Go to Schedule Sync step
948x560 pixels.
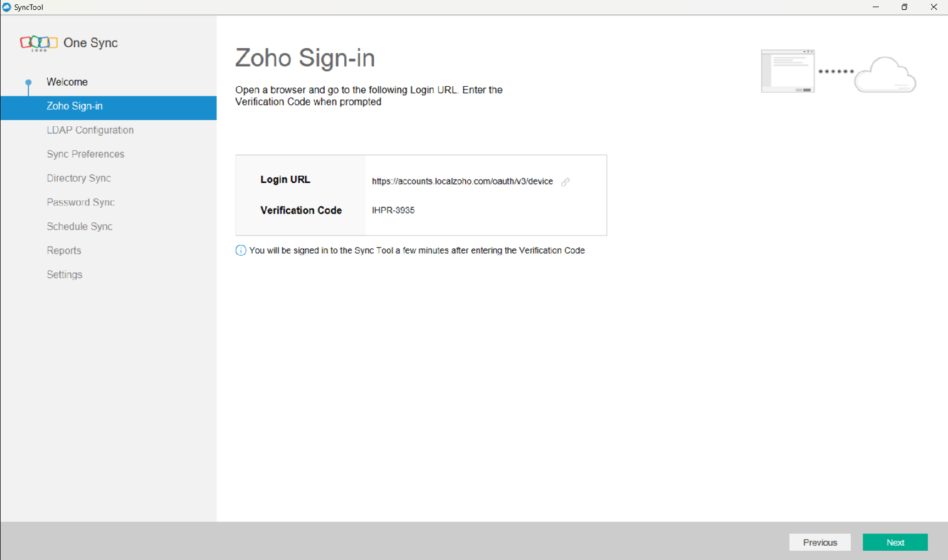coord(80,227)
